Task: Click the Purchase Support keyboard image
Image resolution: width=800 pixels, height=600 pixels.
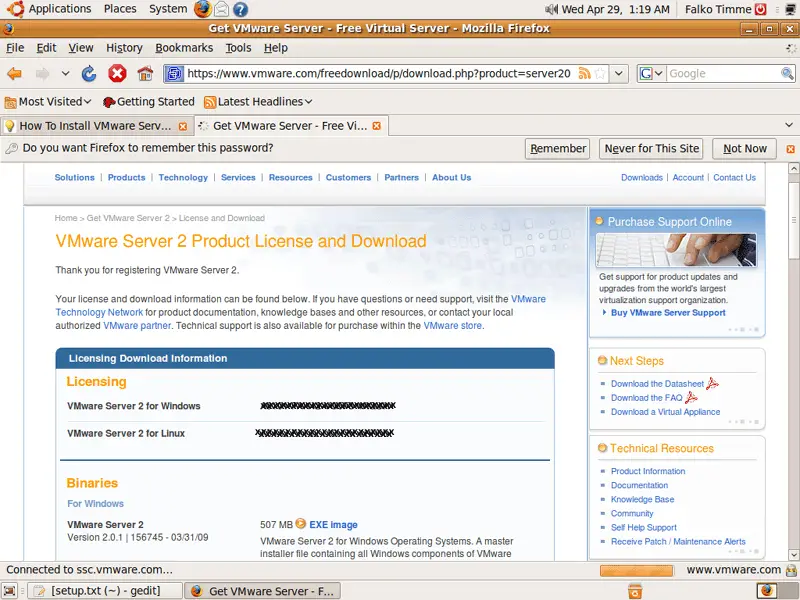Action: (x=676, y=250)
